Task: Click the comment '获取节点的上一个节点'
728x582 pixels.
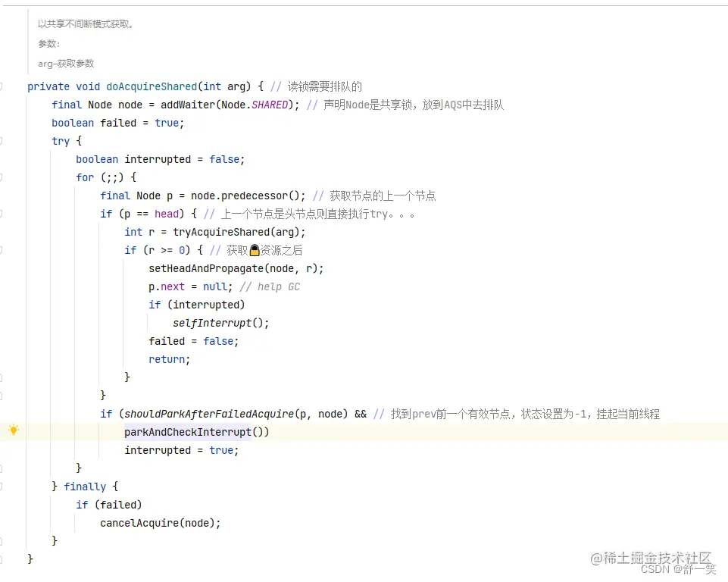Action: click(375, 196)
